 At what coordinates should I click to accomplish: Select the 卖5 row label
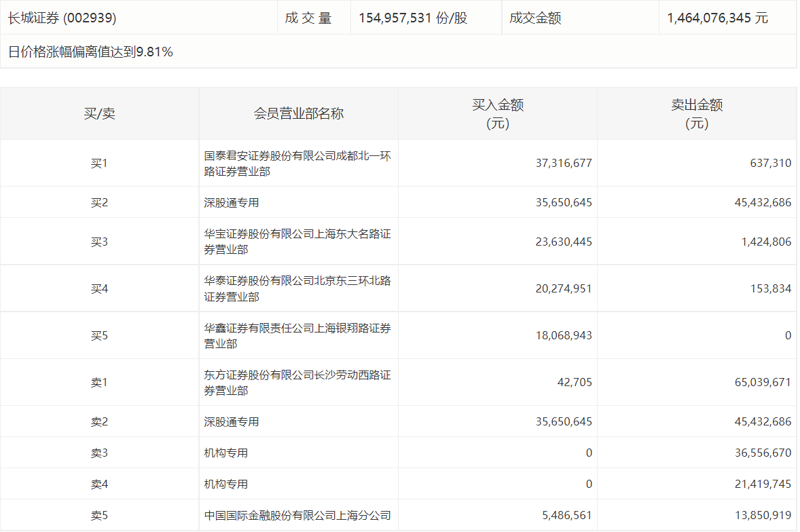(x=99, y=515)
